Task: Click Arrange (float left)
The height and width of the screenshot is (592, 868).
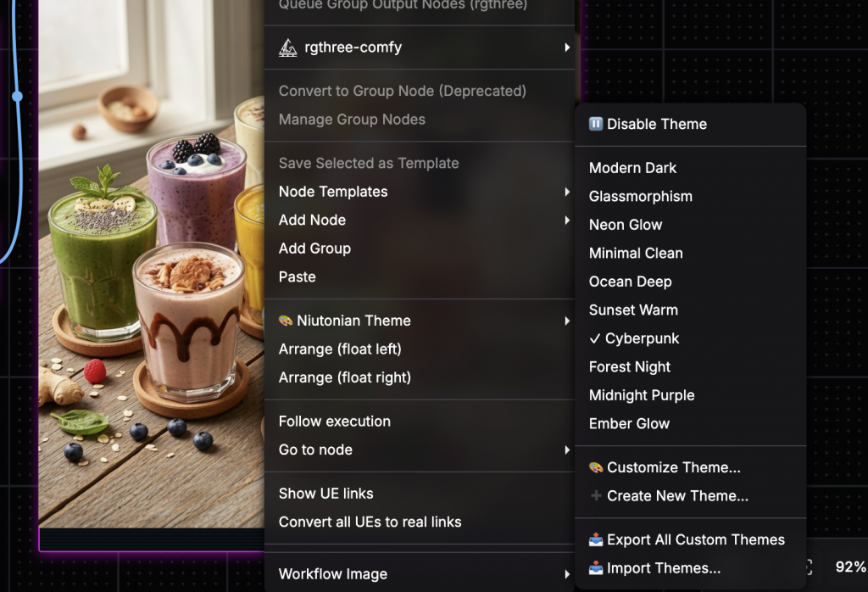Action: click(340, 349)
